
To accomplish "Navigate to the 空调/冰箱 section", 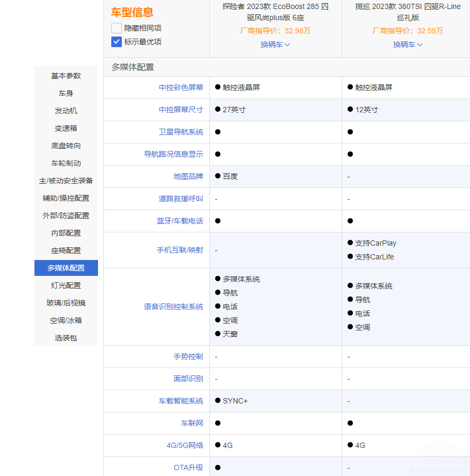I will click(x=66, y=320).
